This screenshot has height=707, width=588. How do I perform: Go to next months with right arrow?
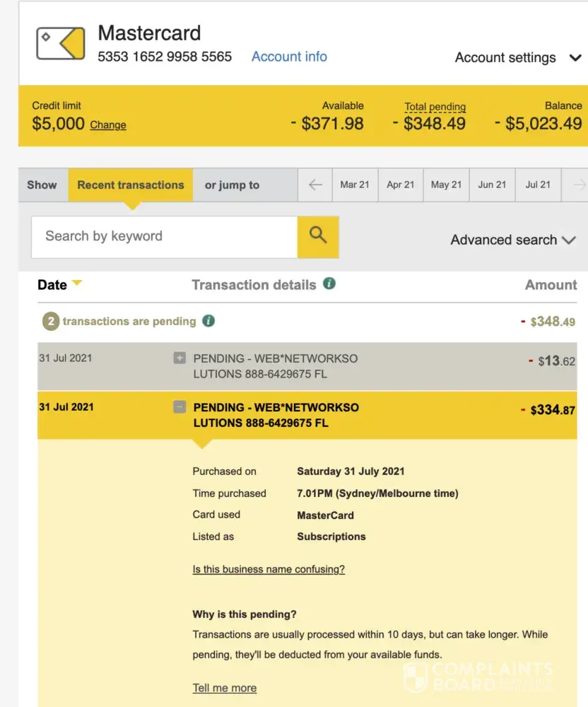click(x=578, y=185)
